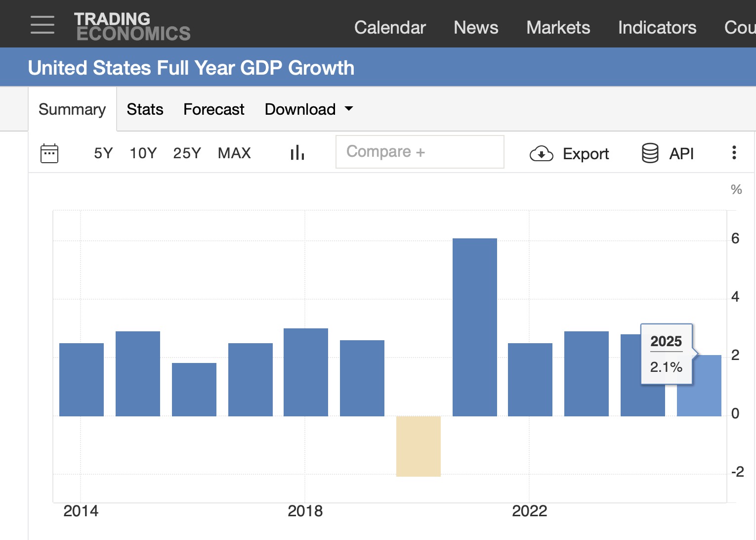
Task: Select the 5Y time range
Action: [x=103, y=153]
